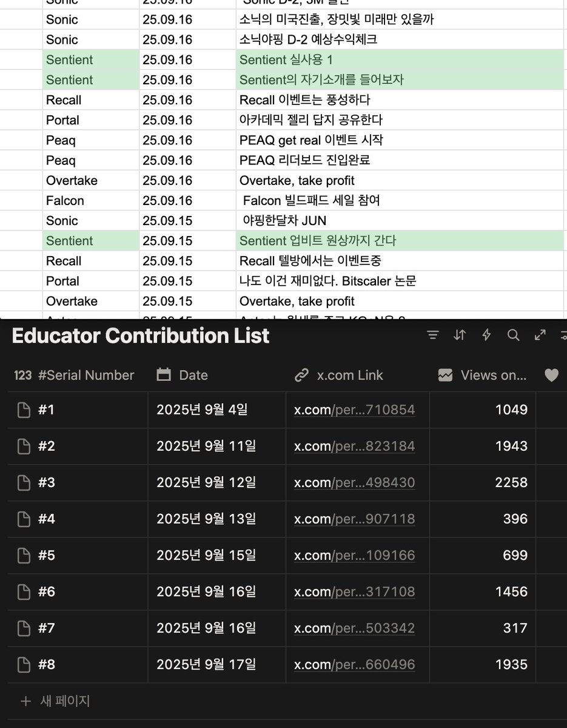Open link x.com/per...498430

point(355,483)
